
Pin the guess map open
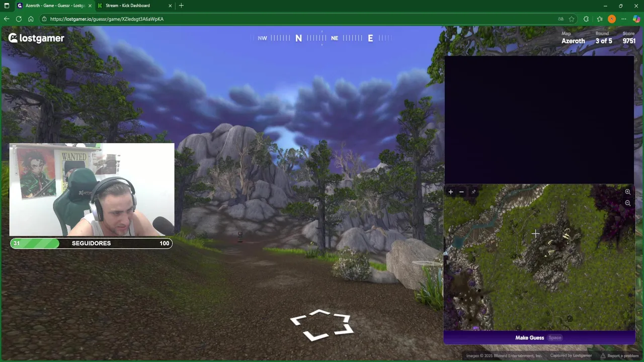coord(473,192)
